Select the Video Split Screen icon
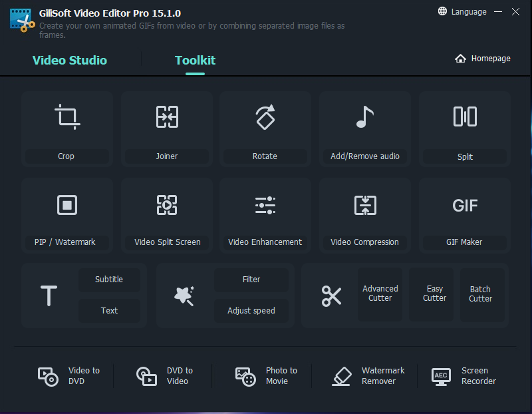Viewport: 532px width, 414px height. click(x=167, y=205)
